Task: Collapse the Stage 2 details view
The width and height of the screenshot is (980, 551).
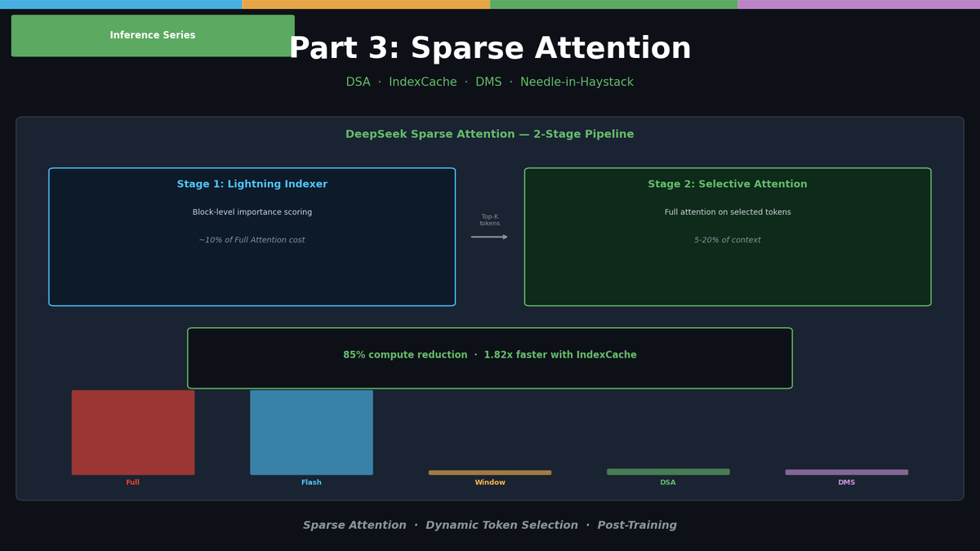Action: 727,184
